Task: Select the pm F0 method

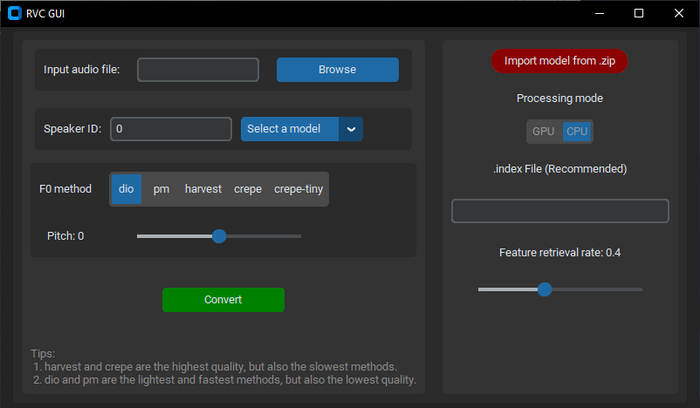Action: click(x=161, y=189)
